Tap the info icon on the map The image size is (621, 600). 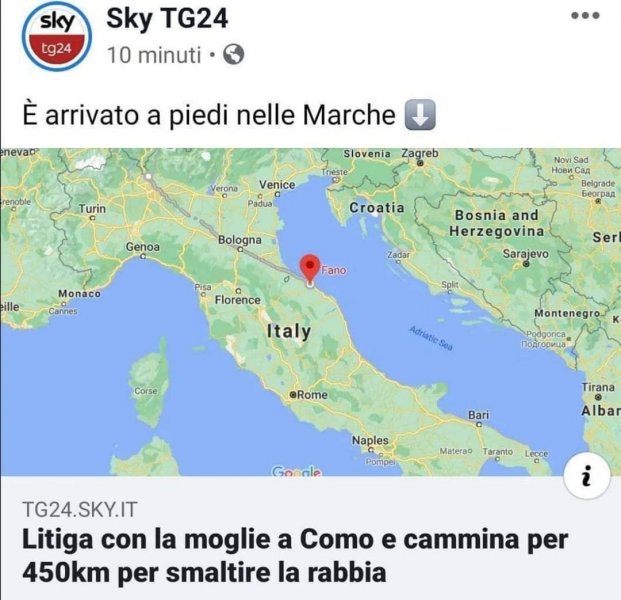coord(587,475)
